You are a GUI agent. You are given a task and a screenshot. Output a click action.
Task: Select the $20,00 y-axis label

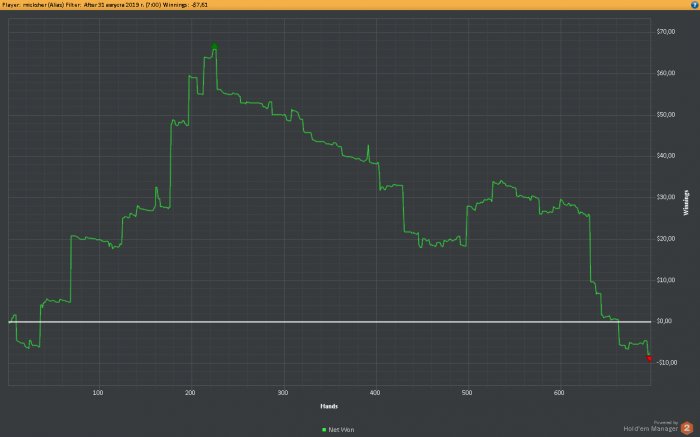pyautogui.click(x=666, y=239)
